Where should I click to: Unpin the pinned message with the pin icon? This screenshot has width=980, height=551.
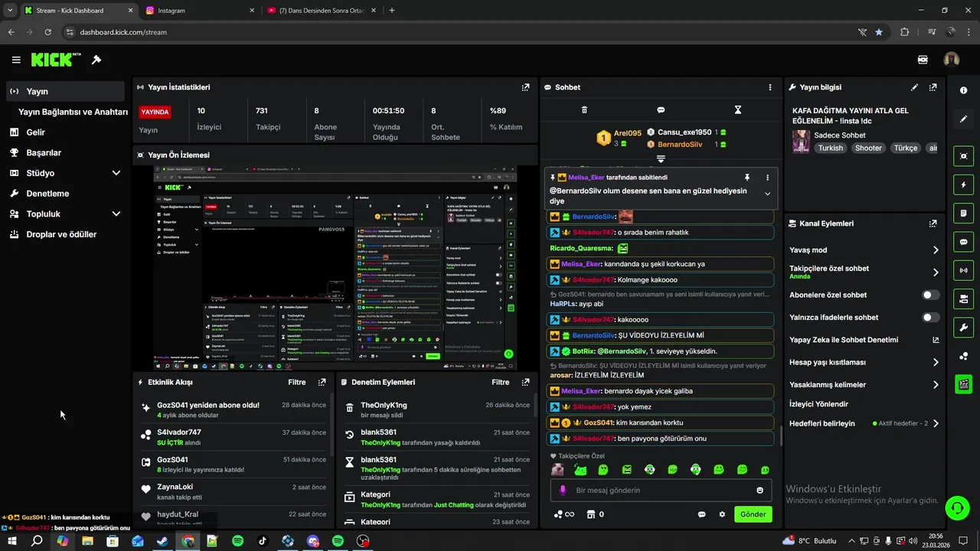[x=747, y=177]
